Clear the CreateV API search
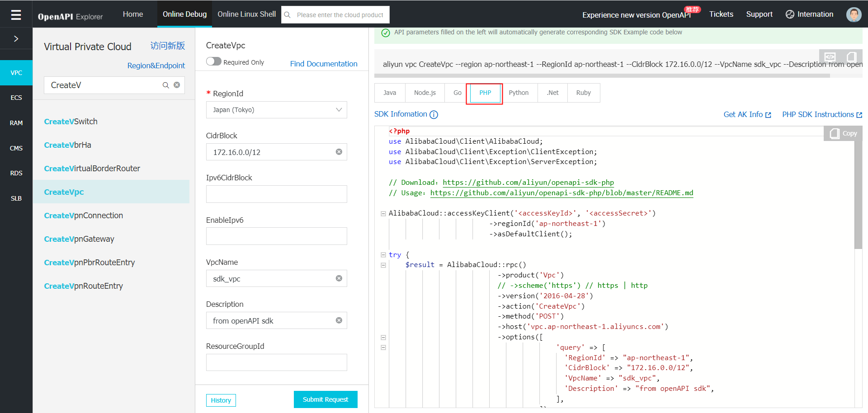Viewport: 868px width, 413px height. point(177,85)
